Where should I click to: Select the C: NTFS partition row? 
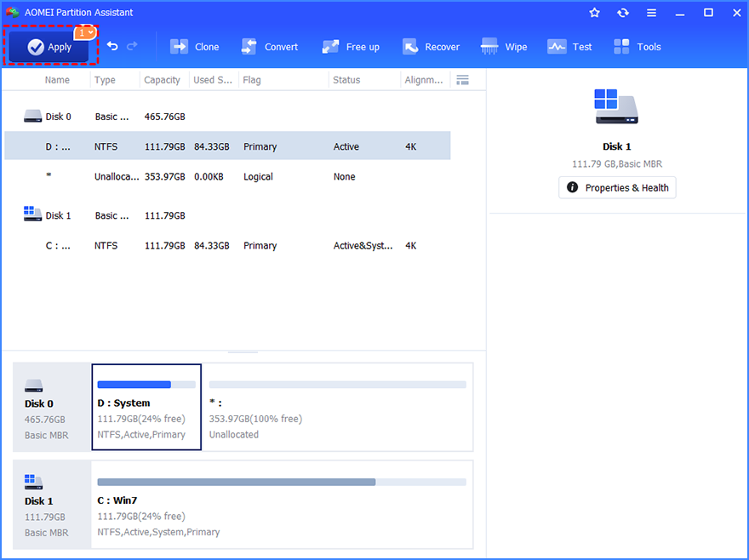[227, 246]
